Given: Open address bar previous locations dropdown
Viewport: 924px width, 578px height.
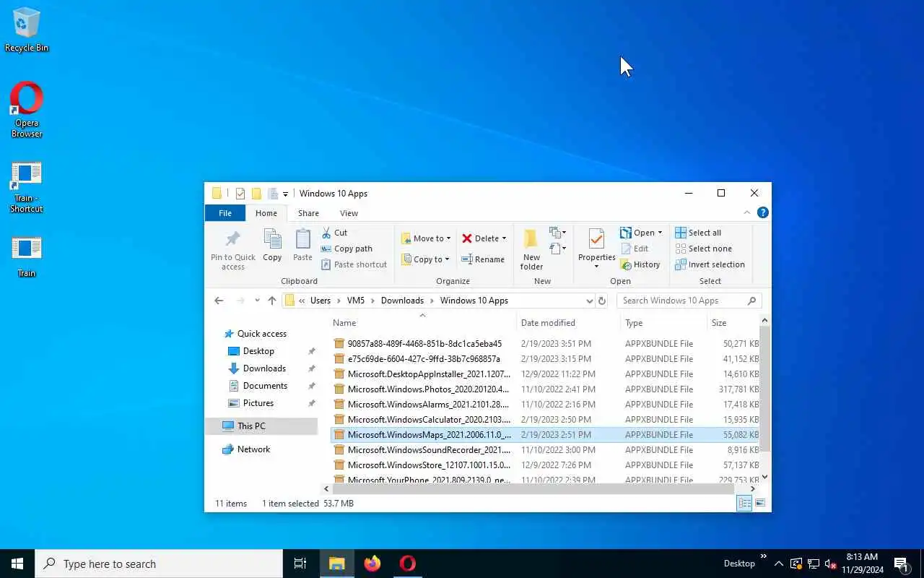Looking at the screenshot, I should 589,301.
